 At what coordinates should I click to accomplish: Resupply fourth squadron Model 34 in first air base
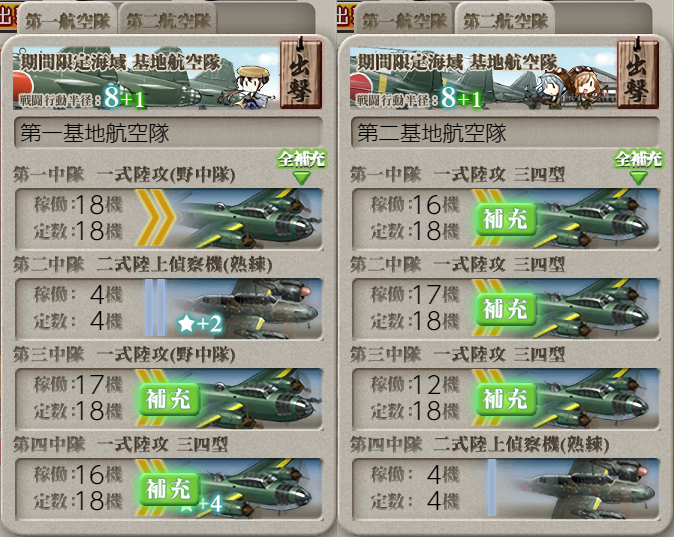click(x=168, y=489)
